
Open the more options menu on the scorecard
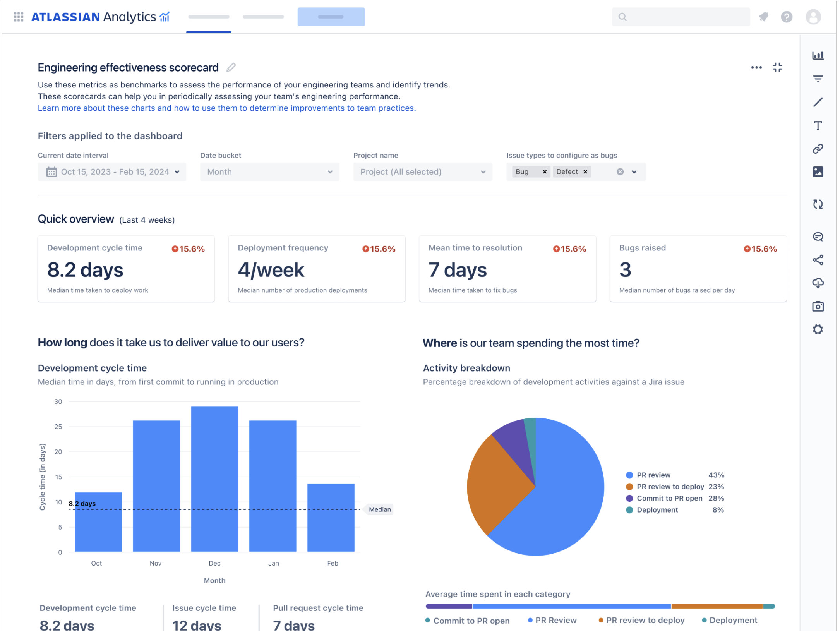coord(756,67)
